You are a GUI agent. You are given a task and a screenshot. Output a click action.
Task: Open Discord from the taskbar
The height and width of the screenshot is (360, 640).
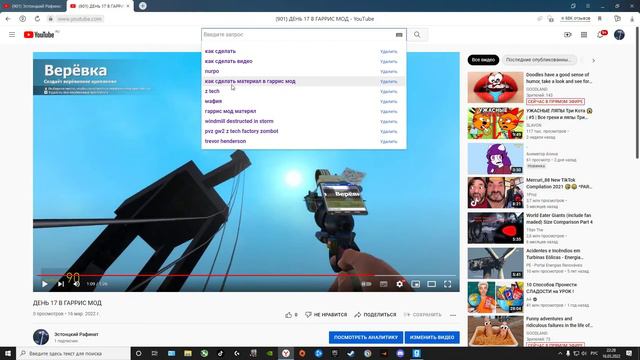(x=400, y=353)
